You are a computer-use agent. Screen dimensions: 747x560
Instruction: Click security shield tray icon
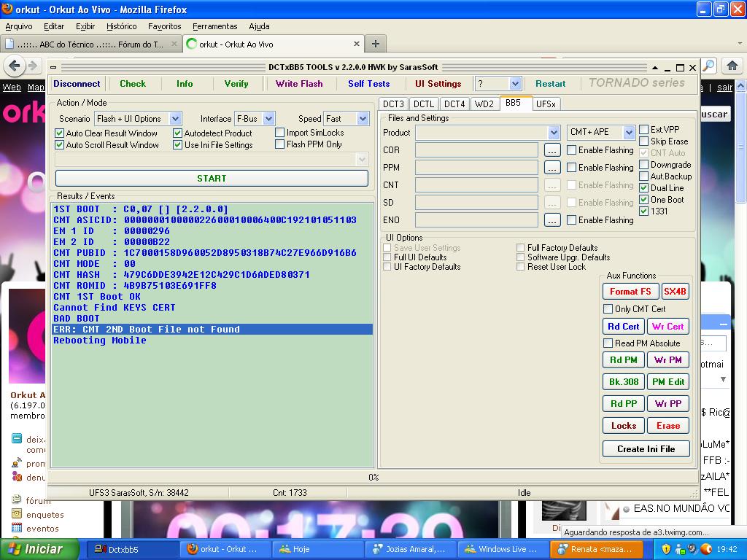coord(666,549)
